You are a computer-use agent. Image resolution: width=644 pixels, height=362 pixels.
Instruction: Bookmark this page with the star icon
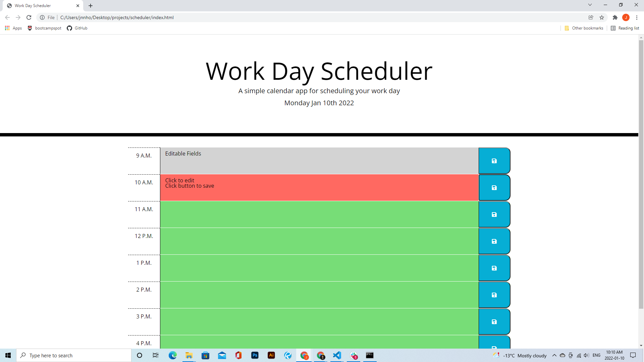click(602, 17)
